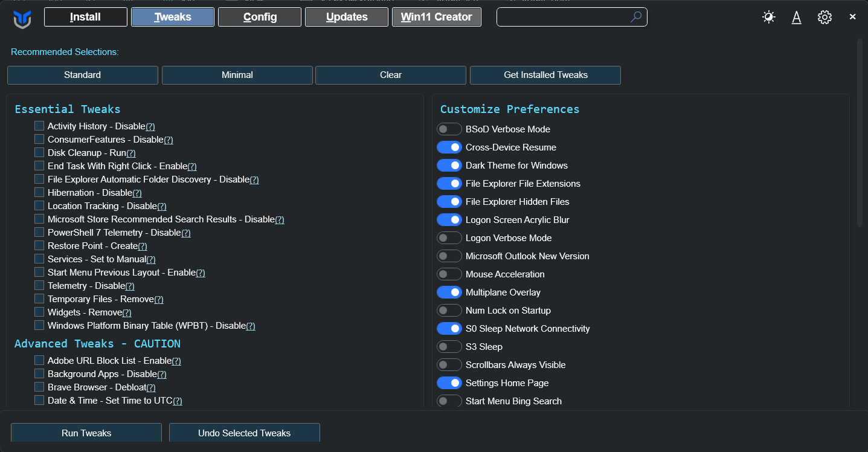
Task: Toggle S0 Sleep Network Connectivity switch
Action: coord(449,329)
